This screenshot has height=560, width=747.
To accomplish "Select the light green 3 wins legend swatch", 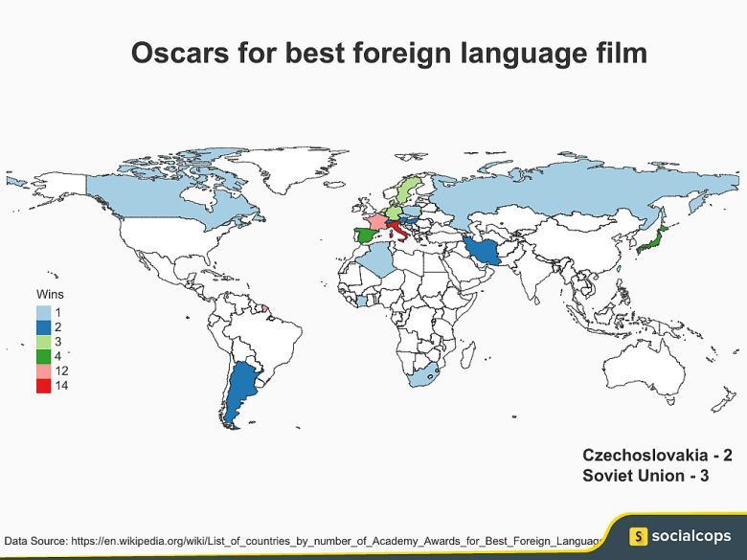I will pyautogui.click(x=44, y=342).
